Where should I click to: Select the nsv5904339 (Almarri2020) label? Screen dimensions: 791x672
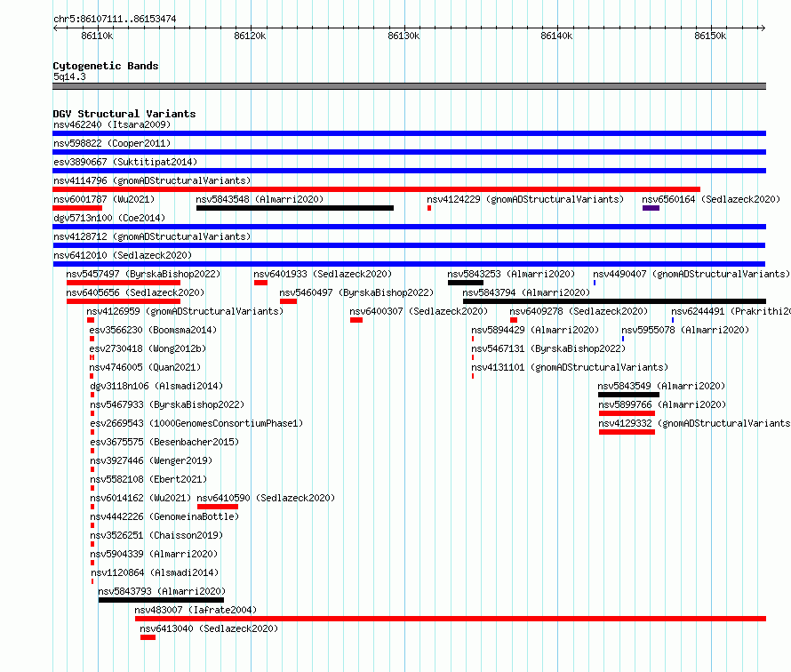point(154,554)
